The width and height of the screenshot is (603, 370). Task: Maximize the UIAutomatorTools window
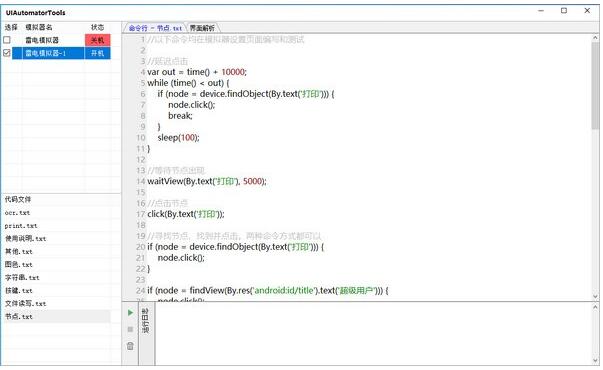click(564, 11)
